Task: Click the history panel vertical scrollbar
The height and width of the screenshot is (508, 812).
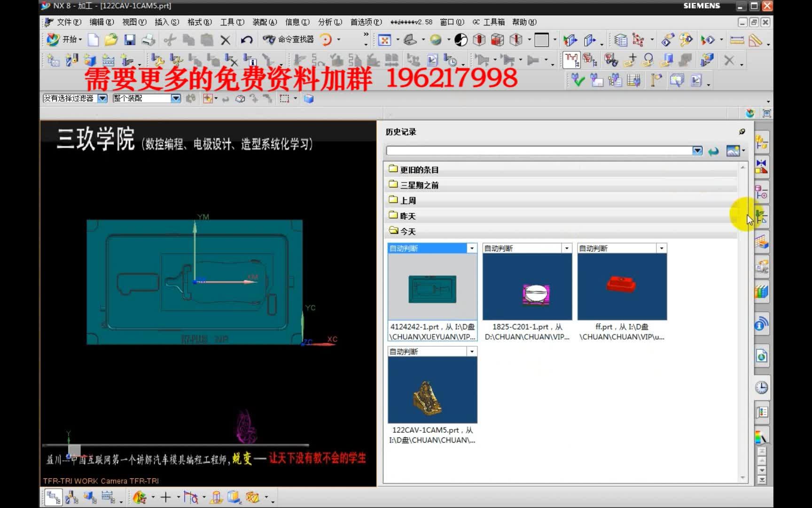Action: tap(743, 322)
